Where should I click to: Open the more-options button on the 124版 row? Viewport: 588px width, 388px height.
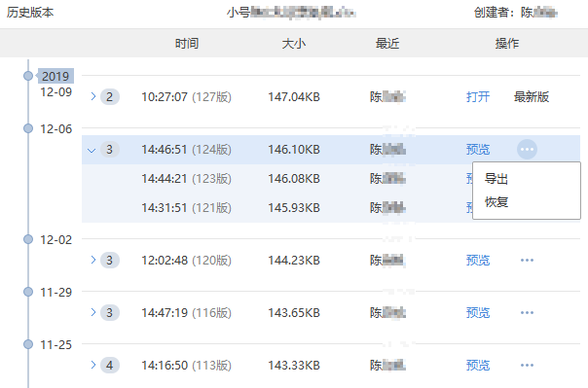pos(527,150)
